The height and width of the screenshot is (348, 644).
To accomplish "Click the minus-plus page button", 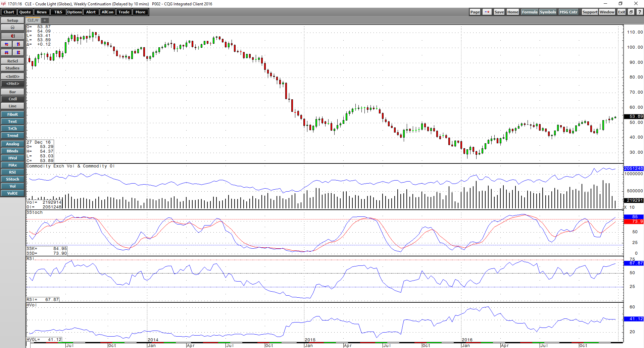I will 487,12.
